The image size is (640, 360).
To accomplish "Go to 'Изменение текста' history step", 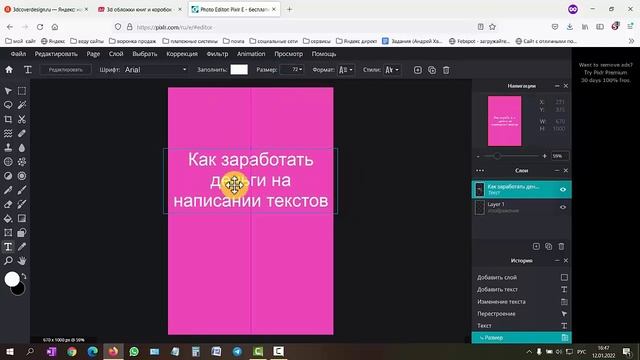I will [x=522, y=302].
